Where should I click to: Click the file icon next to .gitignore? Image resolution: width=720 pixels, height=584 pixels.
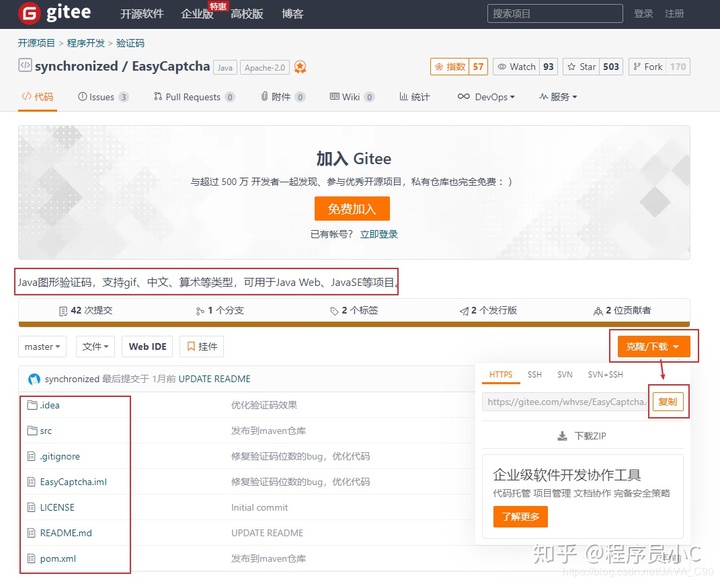[x=31, y=456]
